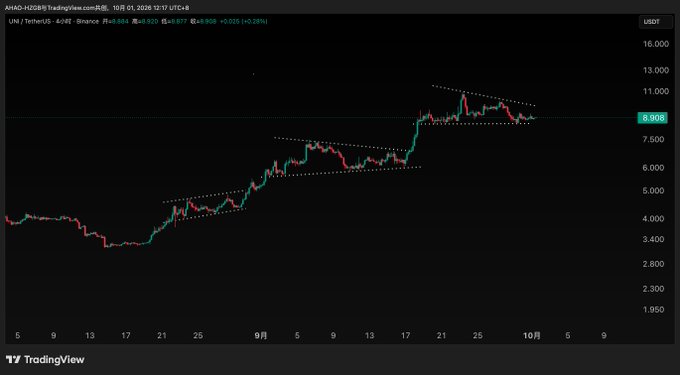
Task: Click the current price label 8.908
Action: [652, 118]
